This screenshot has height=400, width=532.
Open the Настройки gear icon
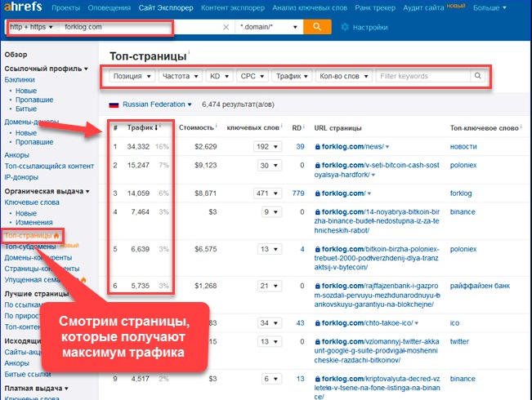[x=345, y=27]
